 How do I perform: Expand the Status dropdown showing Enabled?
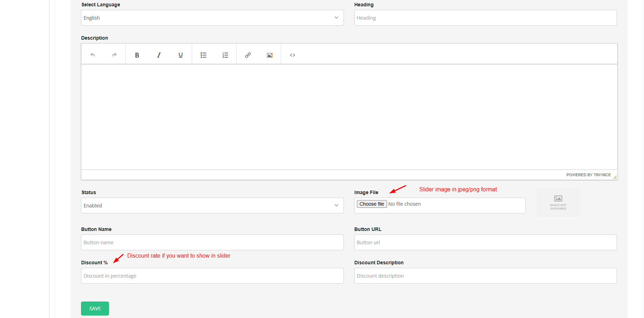212,206
